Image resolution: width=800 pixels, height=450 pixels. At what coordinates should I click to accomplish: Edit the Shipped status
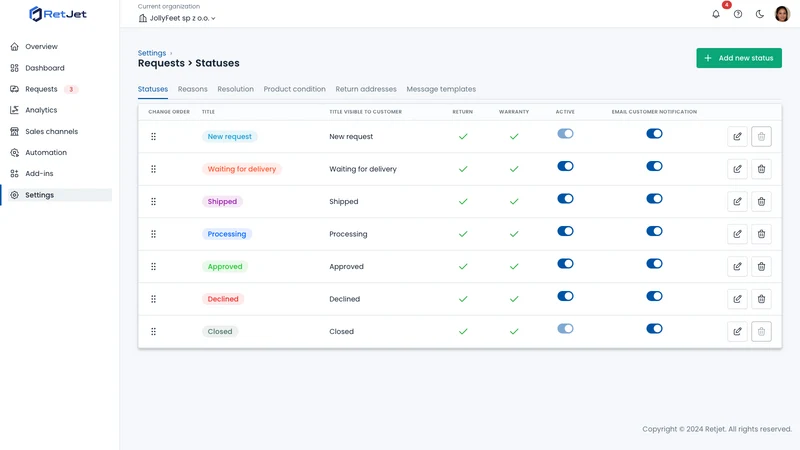point(737,202)
